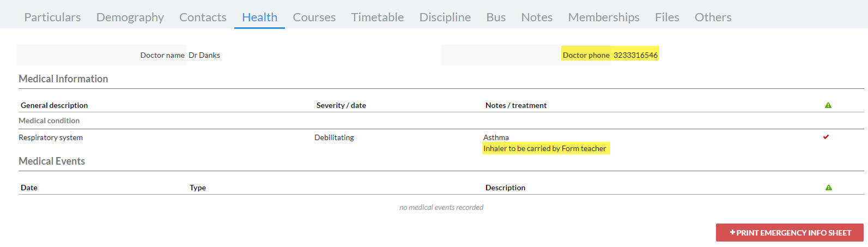
Task: Go to the Courses tab
Action: click(x=314, y=17)
